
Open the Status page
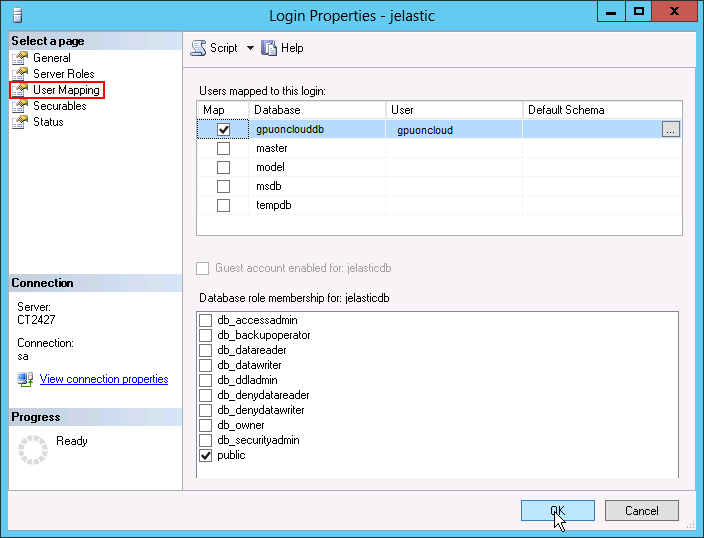[47, 122]
